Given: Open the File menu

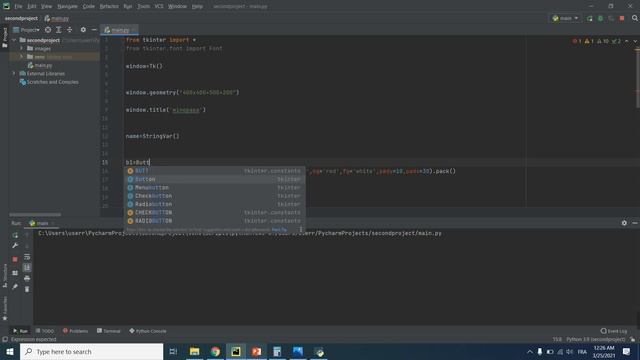Looking at the screenshot, I should tap(18, 6).
